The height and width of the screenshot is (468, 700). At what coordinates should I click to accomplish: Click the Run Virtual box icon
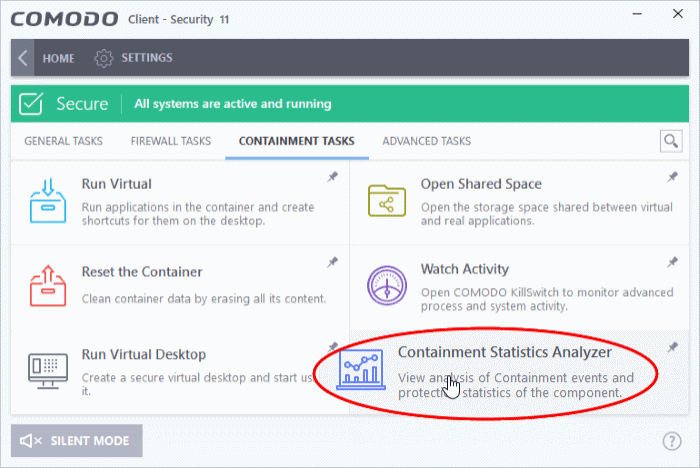pos(48,201)
